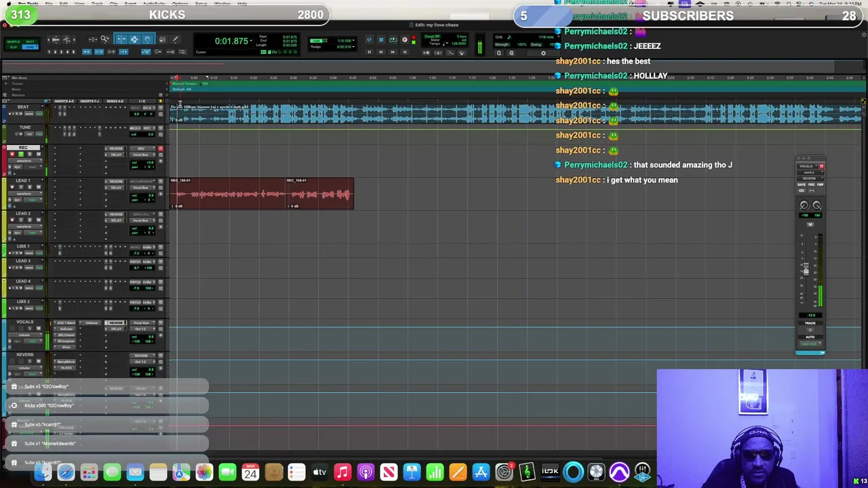This screenshot has height=488, width=868.
Task: Toggle record enable on REC track
Action: (12, 155)
